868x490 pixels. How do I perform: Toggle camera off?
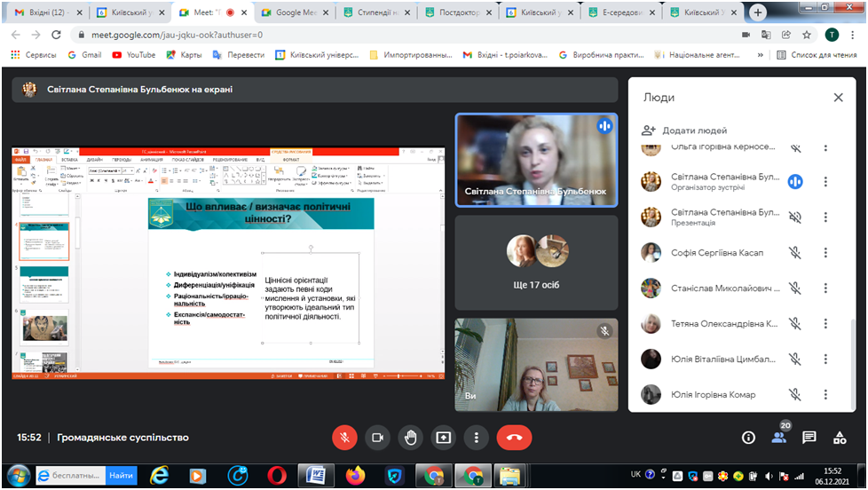click(376, 437)
